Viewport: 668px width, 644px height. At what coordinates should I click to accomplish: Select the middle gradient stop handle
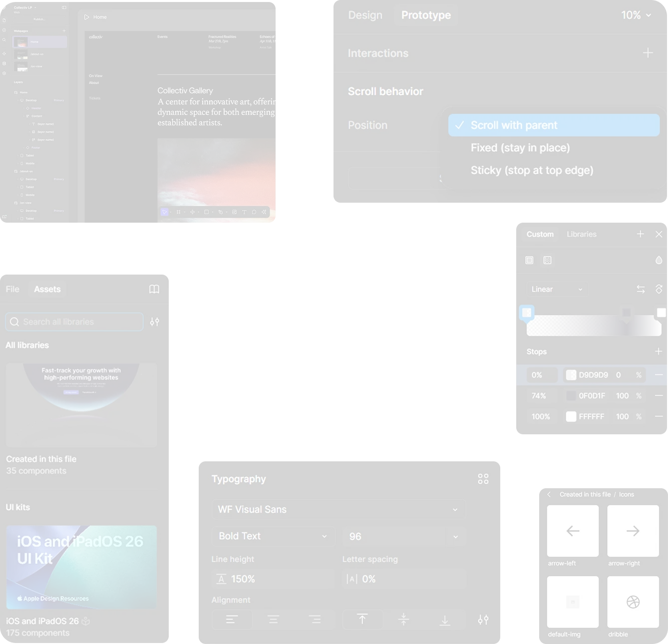pyautogui.click(x=627, y=313)
